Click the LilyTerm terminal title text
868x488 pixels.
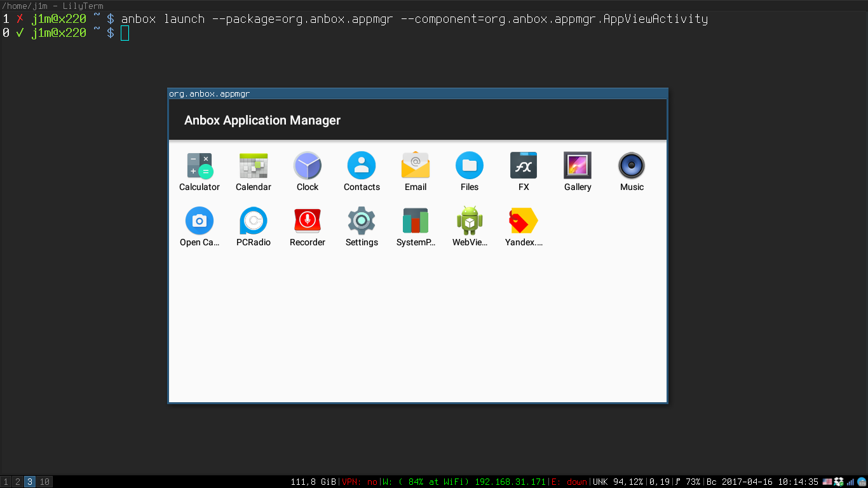52,6
